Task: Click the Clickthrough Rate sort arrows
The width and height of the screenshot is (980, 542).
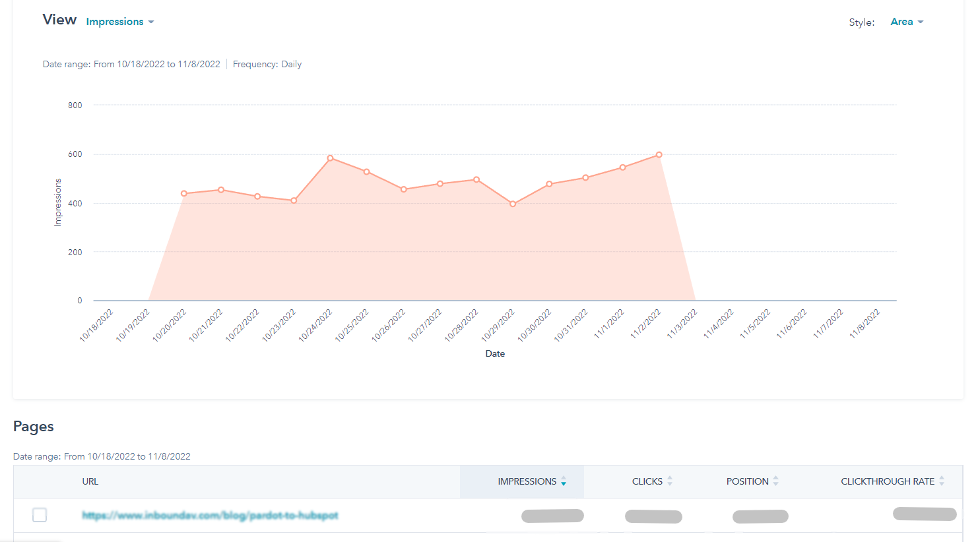Action: 942,481
